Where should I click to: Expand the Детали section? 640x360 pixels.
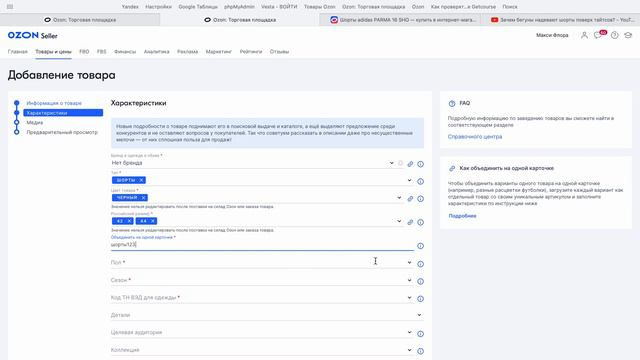click(267, 315)
